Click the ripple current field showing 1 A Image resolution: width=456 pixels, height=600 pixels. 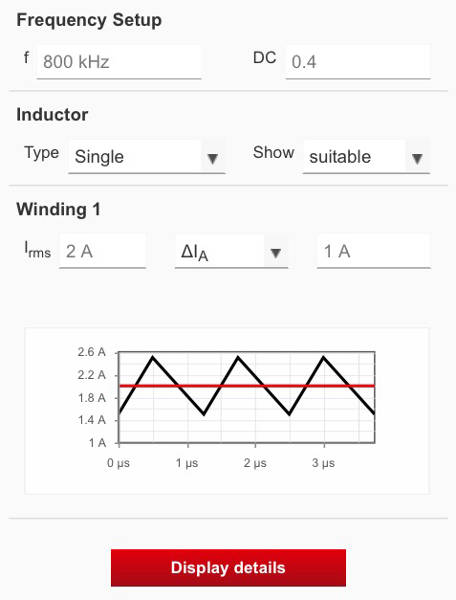click(374, 251)
